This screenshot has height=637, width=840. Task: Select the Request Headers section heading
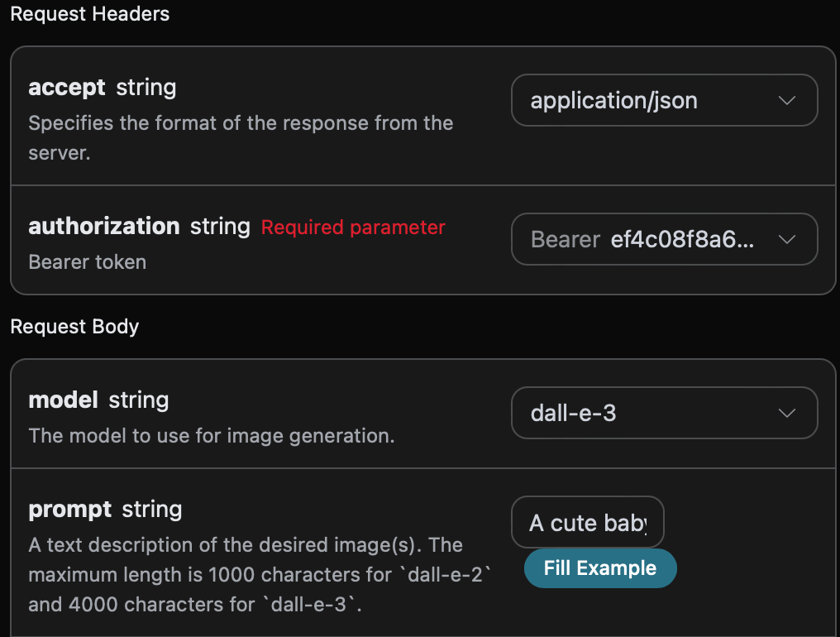[89, 14]
